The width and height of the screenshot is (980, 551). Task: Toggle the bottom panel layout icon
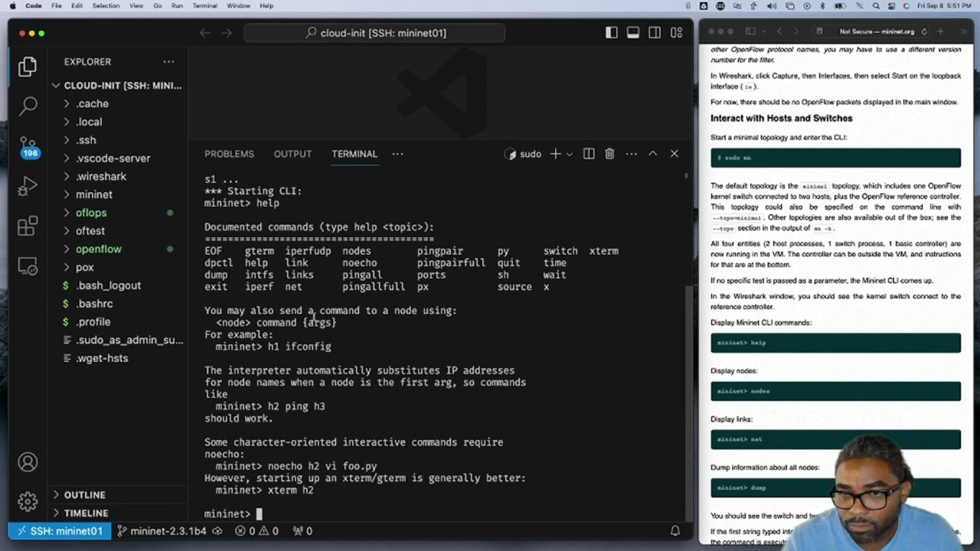click(633, 33)
